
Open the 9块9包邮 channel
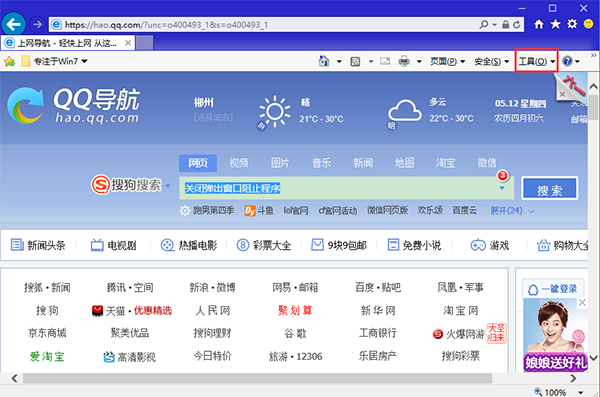339,245
